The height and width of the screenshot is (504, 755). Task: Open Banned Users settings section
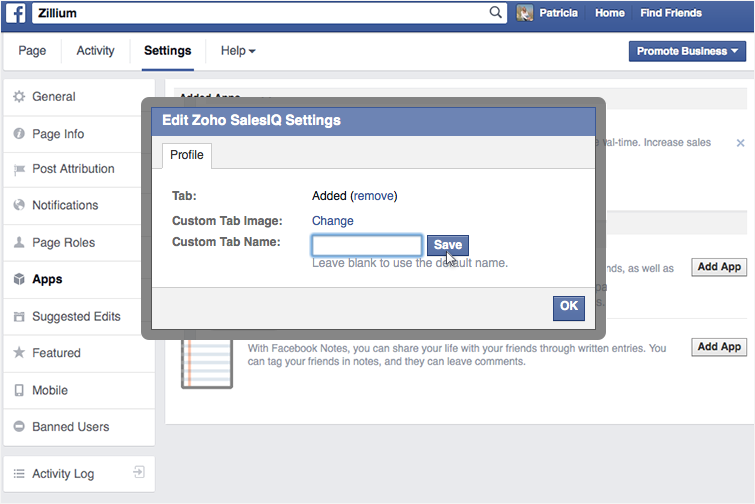79,427
